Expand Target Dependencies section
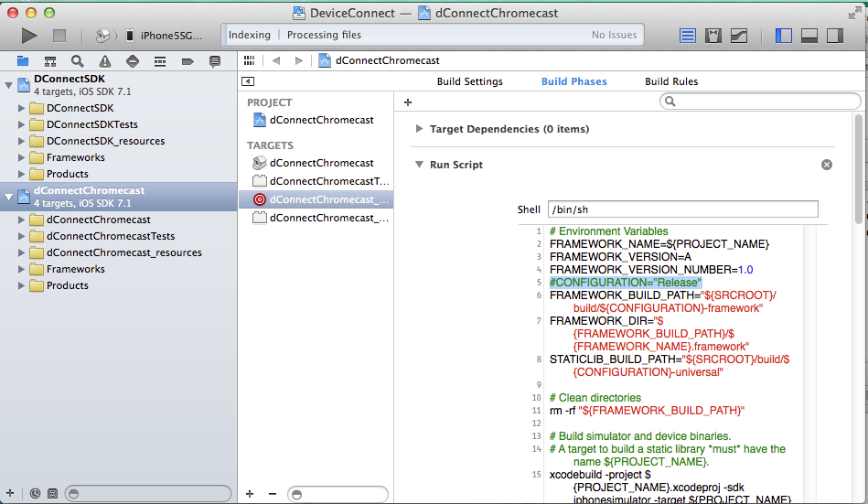The image size is (868, 504). (419, 129)
